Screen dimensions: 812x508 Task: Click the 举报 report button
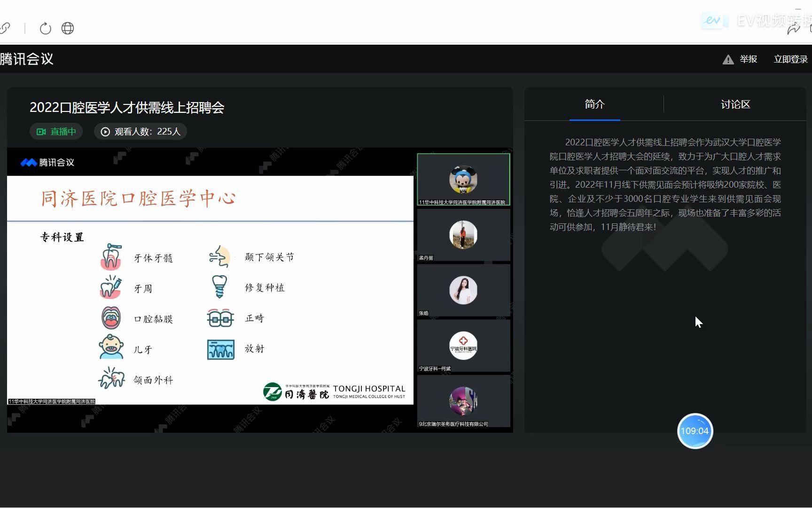(x=748, y=59)
